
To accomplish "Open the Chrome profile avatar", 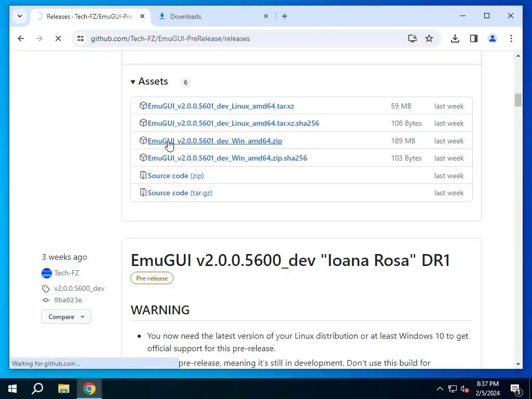I will click(493, 38).
